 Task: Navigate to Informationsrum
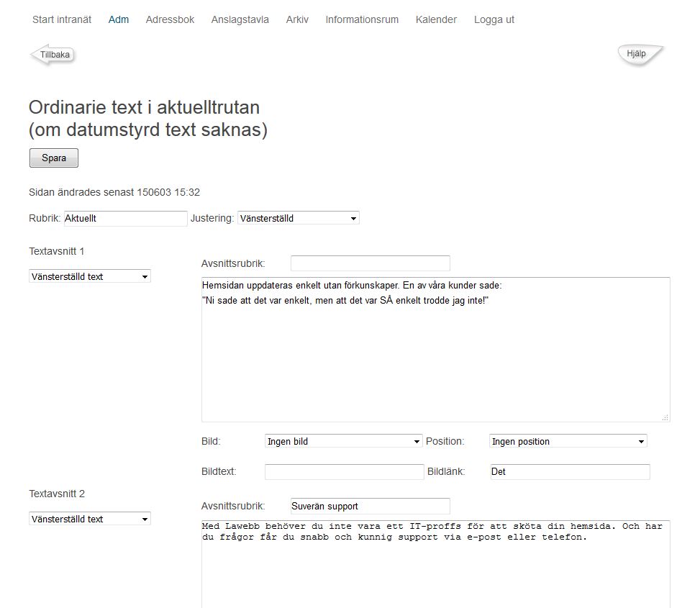click(x=362, y=19)
